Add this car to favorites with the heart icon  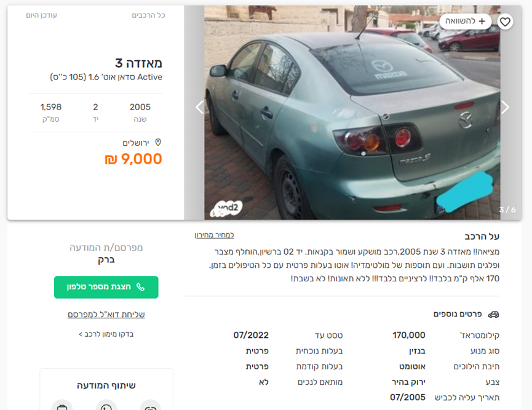tap(505, 22)
